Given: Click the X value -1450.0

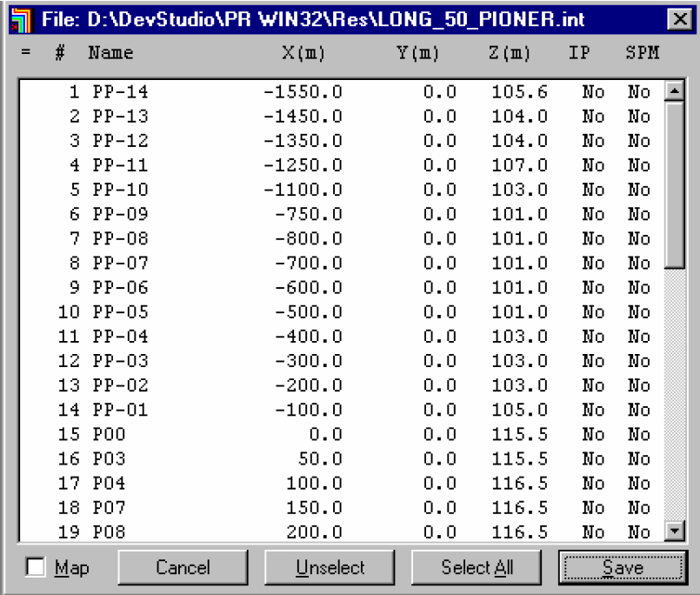Looking at the screenshot, I should (x=303, y=117).
